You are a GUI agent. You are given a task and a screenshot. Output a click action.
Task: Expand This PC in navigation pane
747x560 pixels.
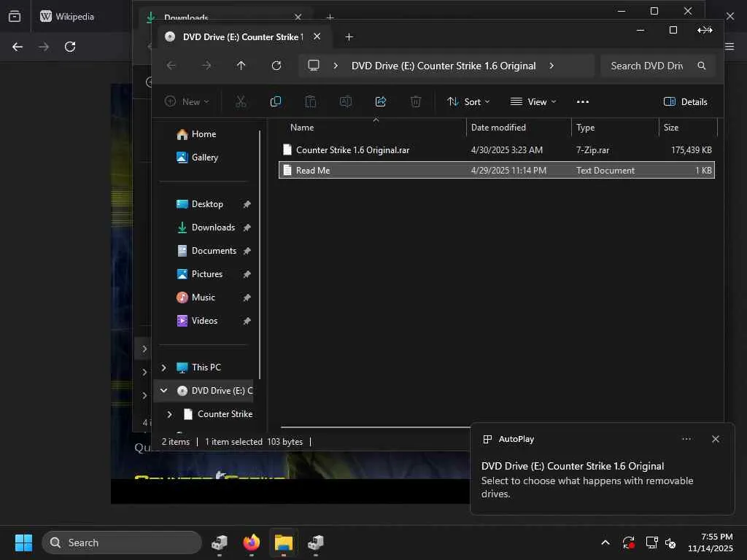pos(164,367)
